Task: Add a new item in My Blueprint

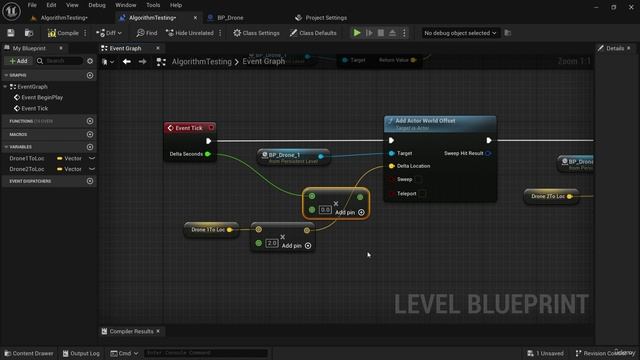Action: tap(18, 61)
